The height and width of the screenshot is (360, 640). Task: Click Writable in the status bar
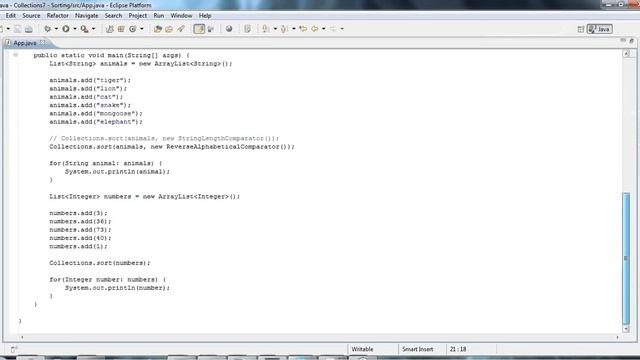[x=362, y=349]
